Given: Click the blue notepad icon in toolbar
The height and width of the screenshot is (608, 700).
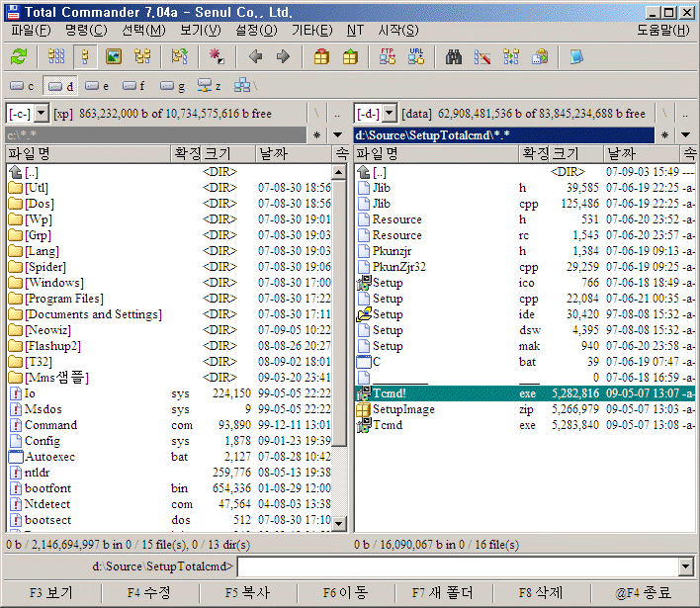Looking at the screenshot, I should pos(576,56).
